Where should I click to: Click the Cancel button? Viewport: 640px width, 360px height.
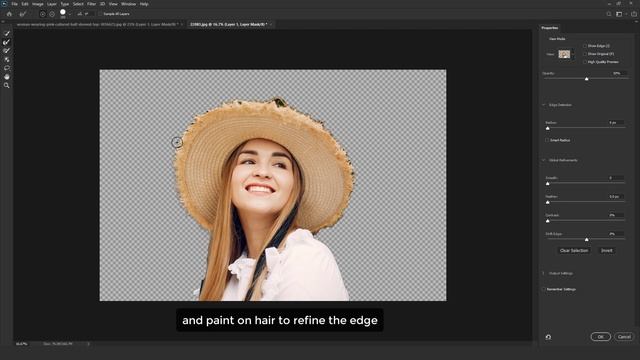pos(624,337)
